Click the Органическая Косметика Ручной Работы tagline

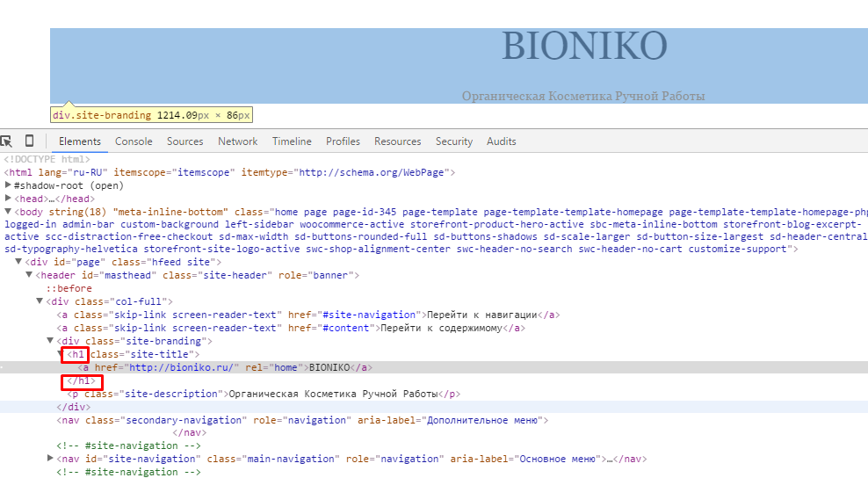(583, 96)
